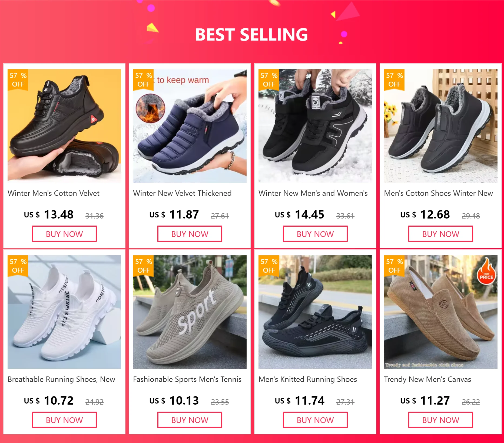
Task: Click BUY NOW under Men's Knitted Running Shoes
Action: (x=315, y=420)
